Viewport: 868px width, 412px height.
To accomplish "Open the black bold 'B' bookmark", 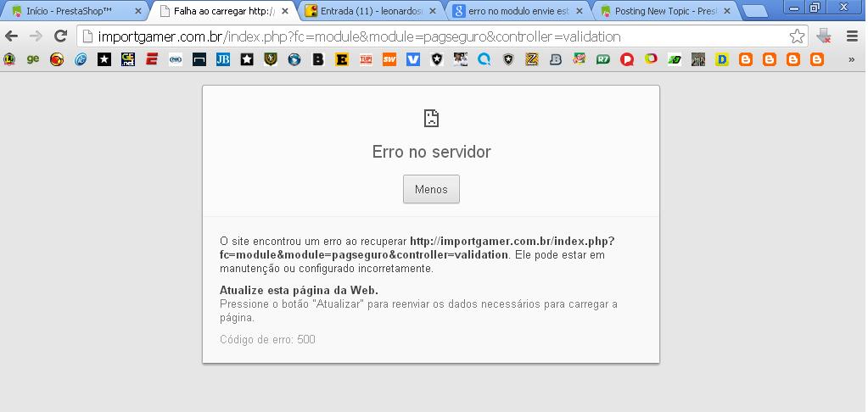I will tap(317, 59).
